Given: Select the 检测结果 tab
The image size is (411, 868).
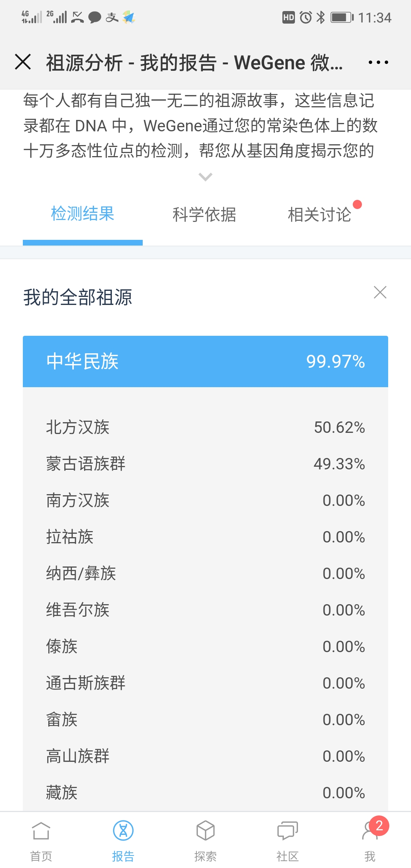Looking at the screenshot, I should tap(83, 214).
